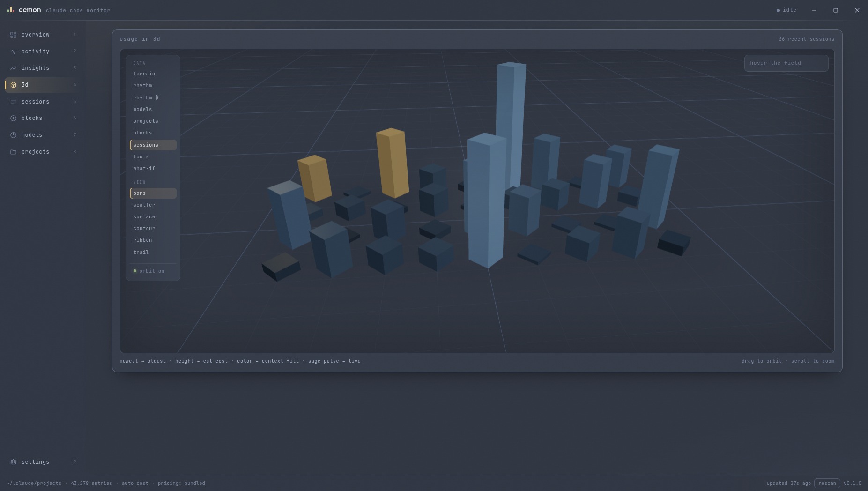Click the v0.1.0 version label

click(x=852, y=483)
